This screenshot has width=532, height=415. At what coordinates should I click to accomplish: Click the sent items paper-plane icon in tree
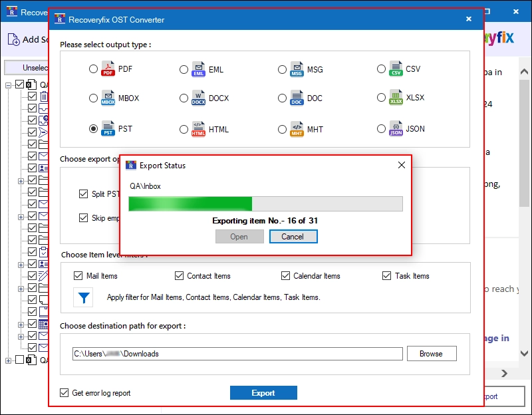(43, 132)
